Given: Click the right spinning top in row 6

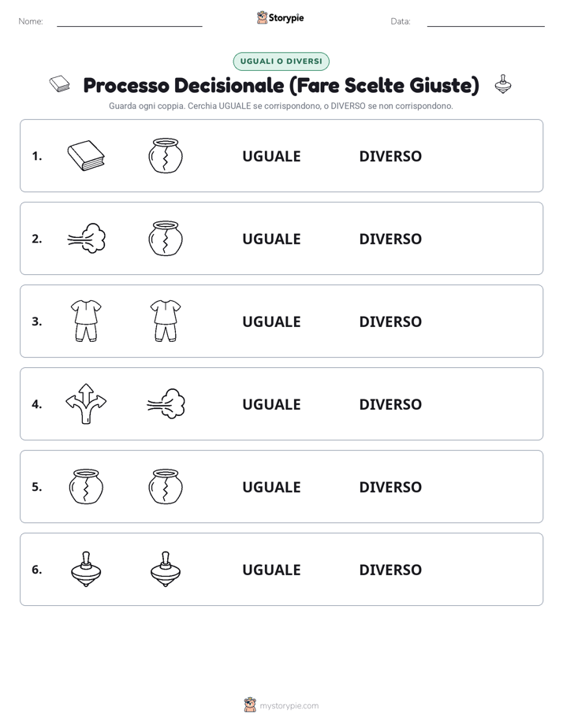Looking at the screenshot, I should [166, 569].
